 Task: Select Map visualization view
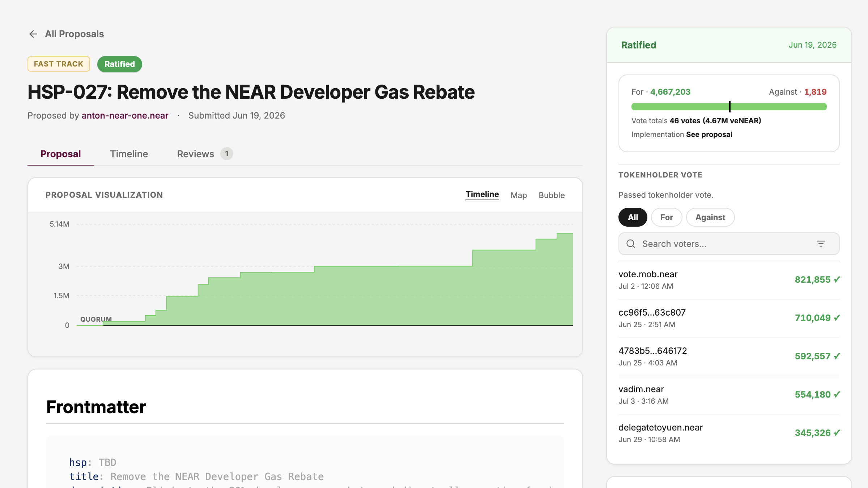coord(519,195)
